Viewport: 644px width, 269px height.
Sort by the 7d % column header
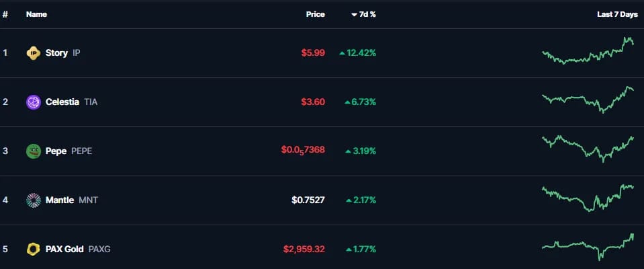coord(367,14)
